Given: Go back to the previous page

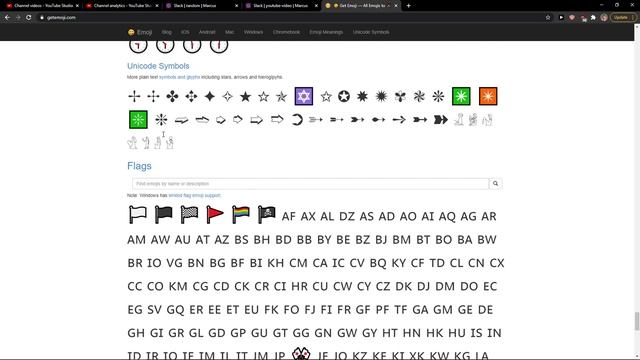Looking at the screenshot, I should [x=7, y=18].
